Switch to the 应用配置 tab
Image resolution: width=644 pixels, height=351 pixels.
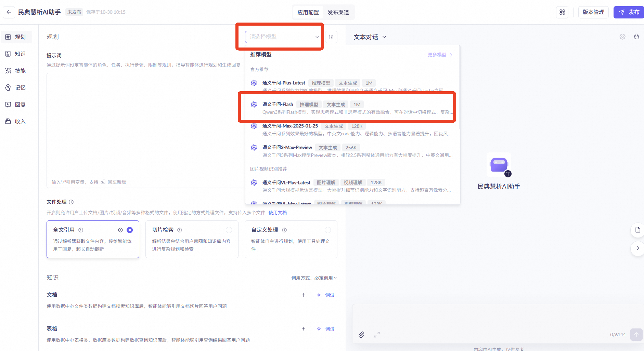coord(308,12)
